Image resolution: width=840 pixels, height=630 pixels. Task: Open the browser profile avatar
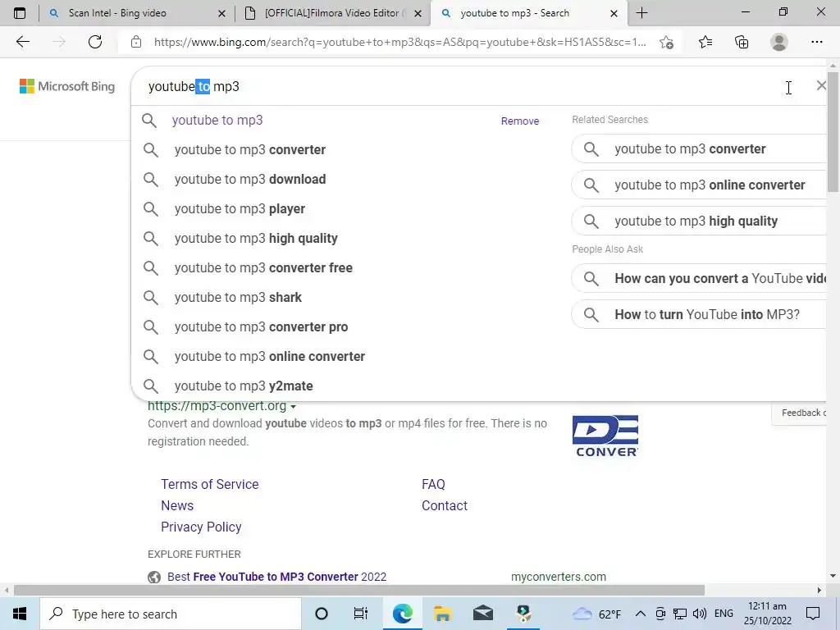tap(779, 42)
